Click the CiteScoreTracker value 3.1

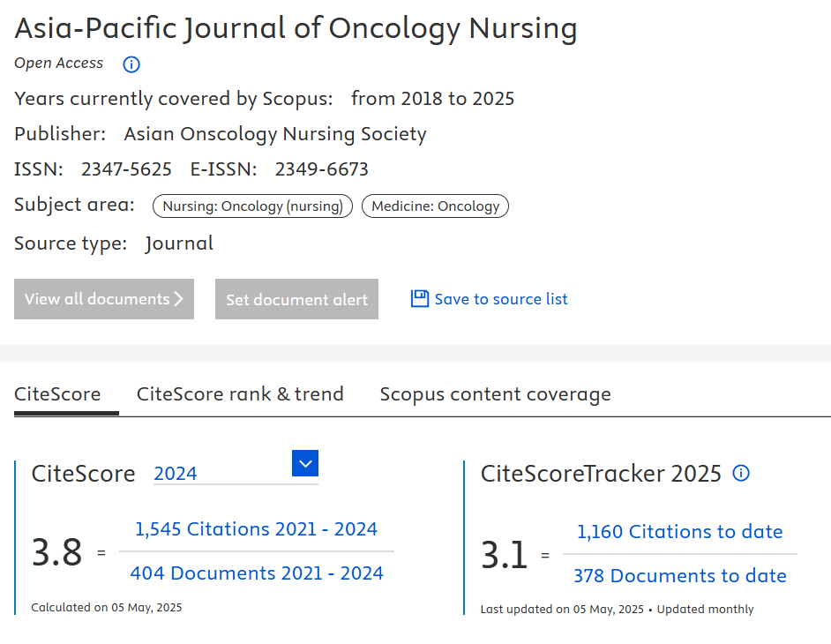click(x=504, y=554)
